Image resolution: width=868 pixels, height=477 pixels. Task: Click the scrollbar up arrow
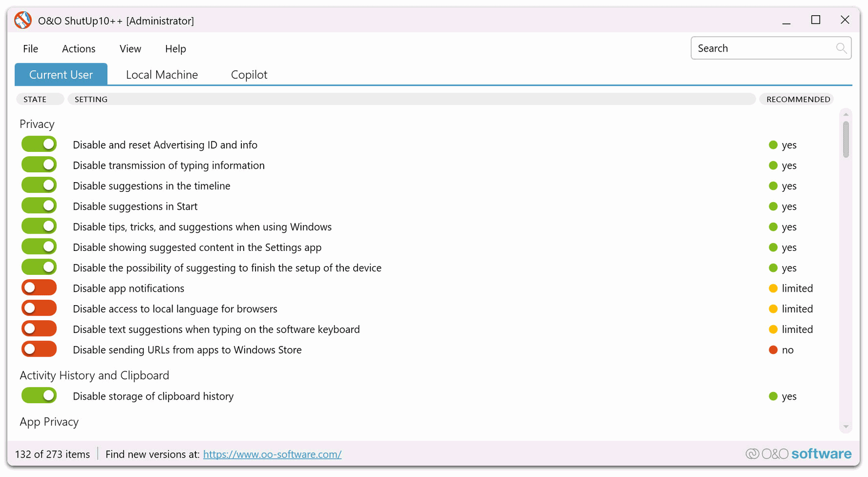(846, 114)
